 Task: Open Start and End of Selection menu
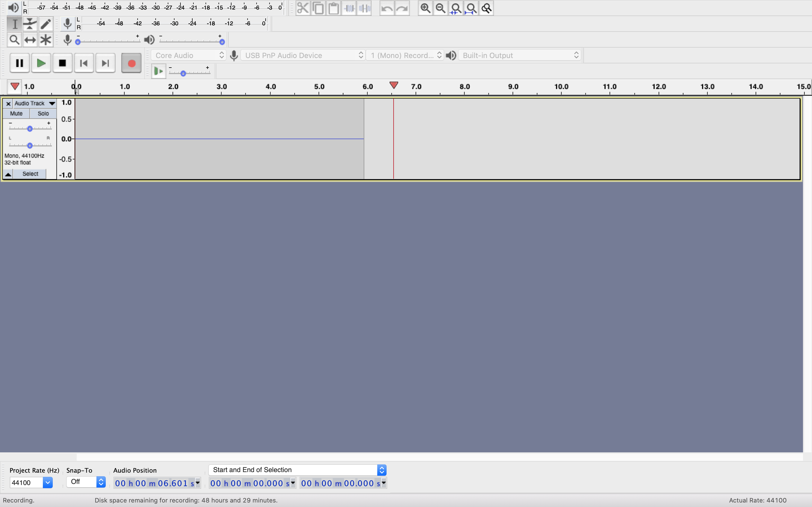pos(382,470)
